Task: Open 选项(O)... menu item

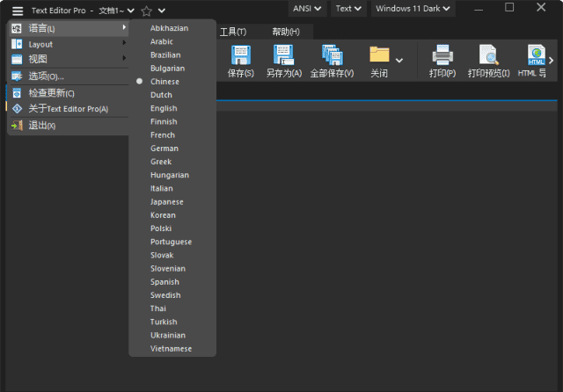Action: pos(69,76)
